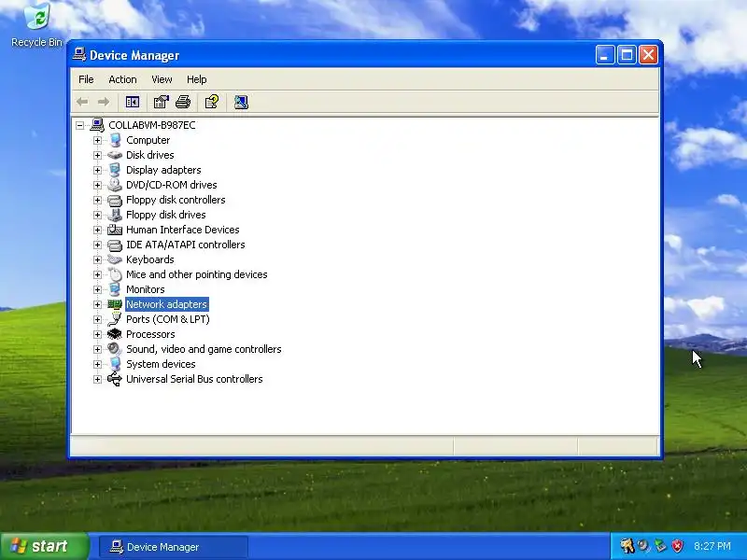Image resolution: width=747 pixels, height=560 pixels.
Task: Click the Computer category icon
Action: pos(115,140)
